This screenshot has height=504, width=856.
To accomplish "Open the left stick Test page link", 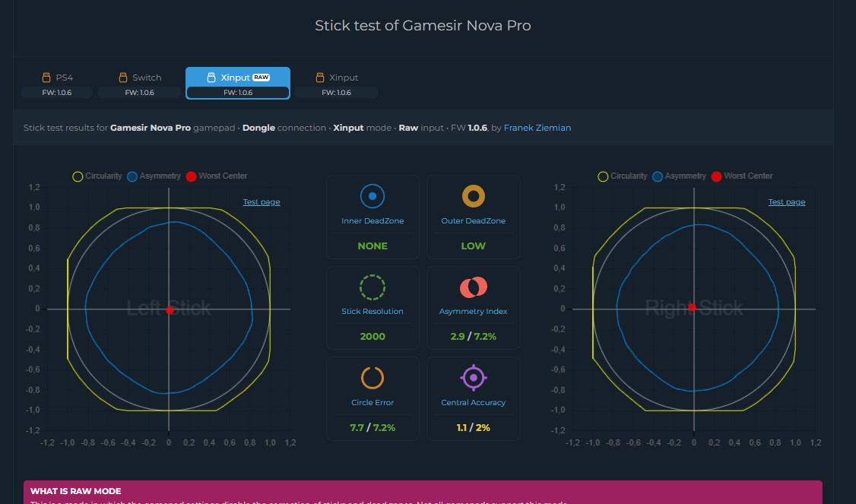I will tap(262, 202).
